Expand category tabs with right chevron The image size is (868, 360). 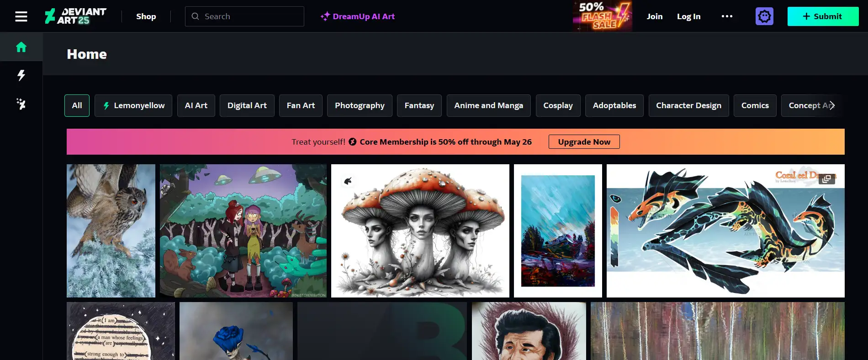click(832, 105)
